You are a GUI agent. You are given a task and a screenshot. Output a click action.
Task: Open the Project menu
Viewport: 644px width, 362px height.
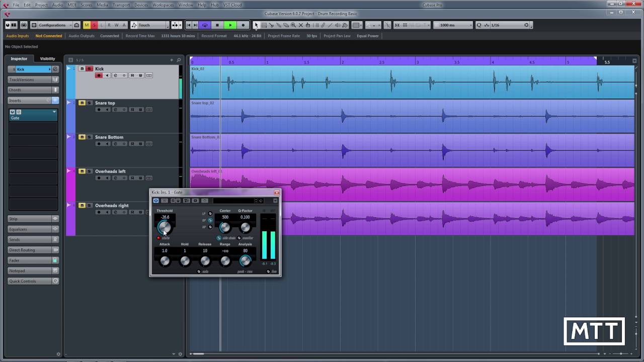point(41,5)
